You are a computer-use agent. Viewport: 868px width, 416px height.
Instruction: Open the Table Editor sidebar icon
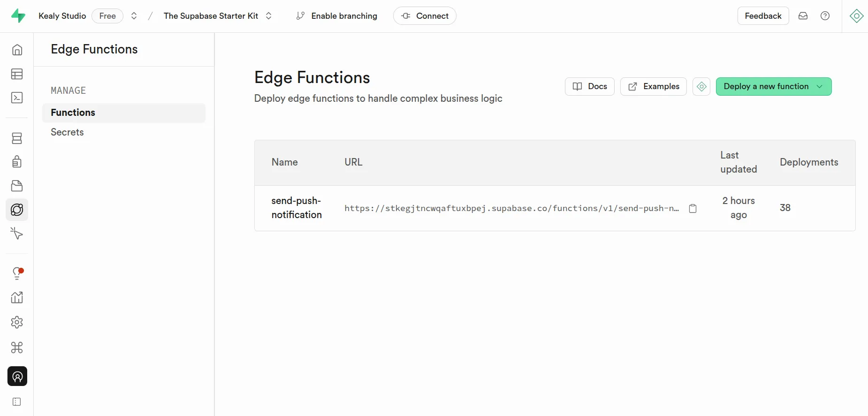tap(17, 74)
